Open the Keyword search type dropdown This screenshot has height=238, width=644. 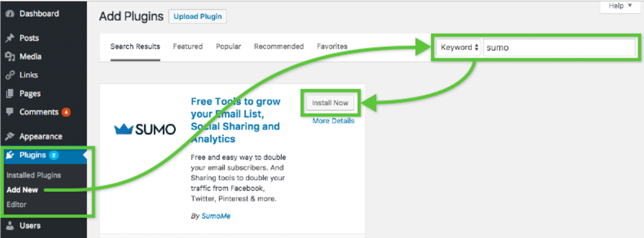[x=459, y=48]
